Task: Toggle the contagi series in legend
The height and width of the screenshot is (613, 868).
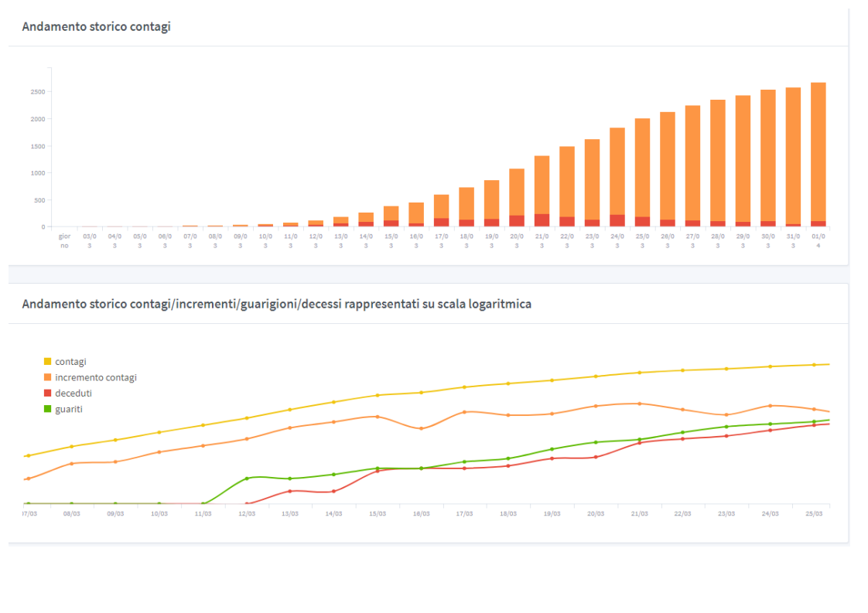Action: (x=70, y=362)
